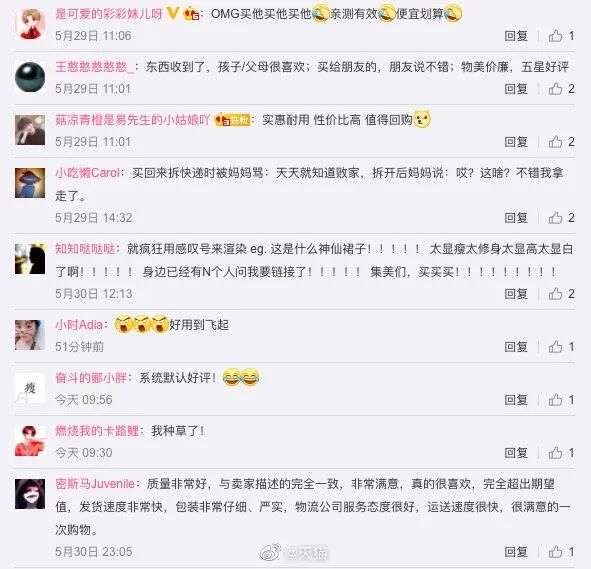
Task: Click 奋斗的郦小胖's 瘦 character avatar
Action: click(30, 388)
